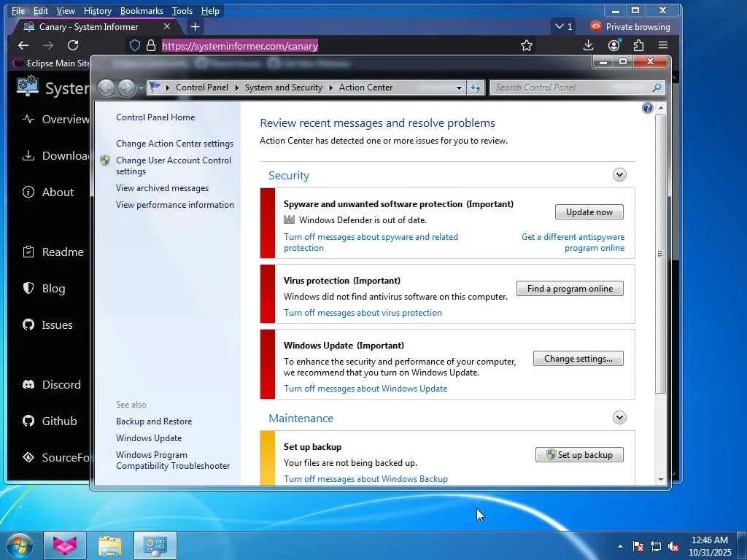Click the Action Center flag address icon
Screen dimensions: 747x560
[155, 87]
